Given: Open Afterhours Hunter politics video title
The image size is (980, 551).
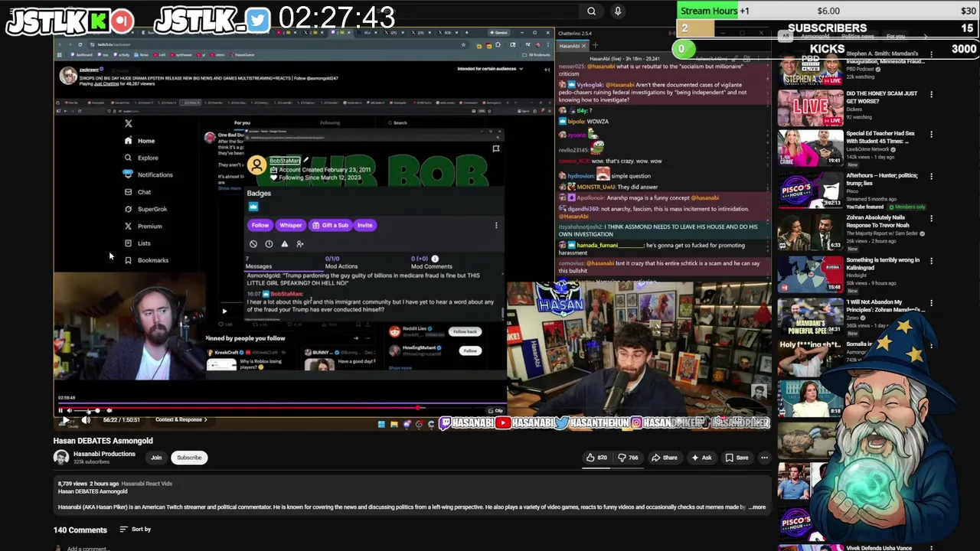Looking at the screenshot, I should tap(882, 180).
